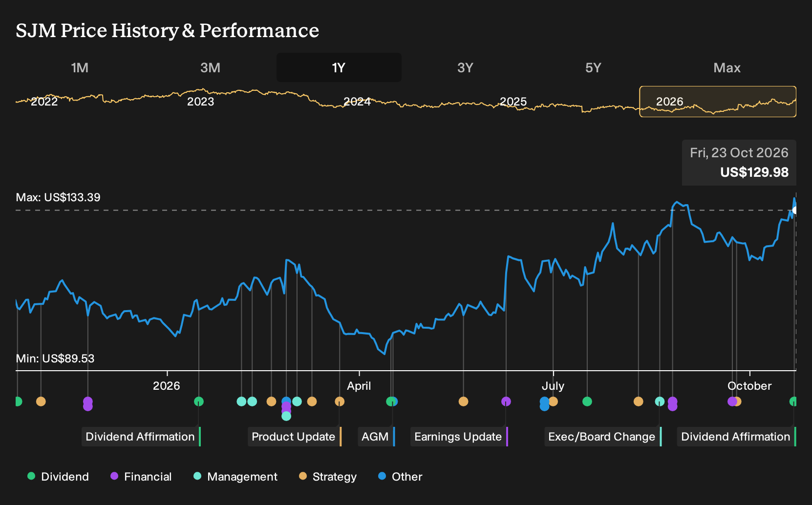Click green dividend dot above left Dividend Affirmation
Viewport: 812px width, 505px height.
point(199,401)
